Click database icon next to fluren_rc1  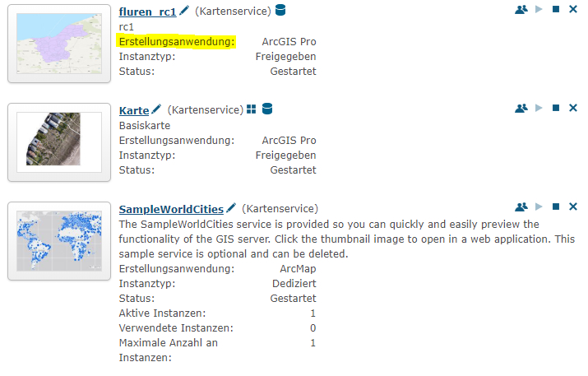tap(280, 10)
